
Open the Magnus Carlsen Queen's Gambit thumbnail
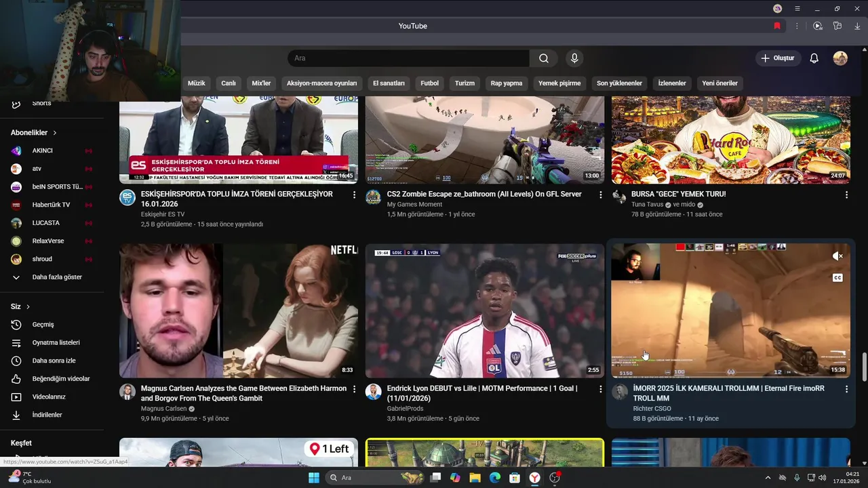pyautogui.click(x=239, y=310)
